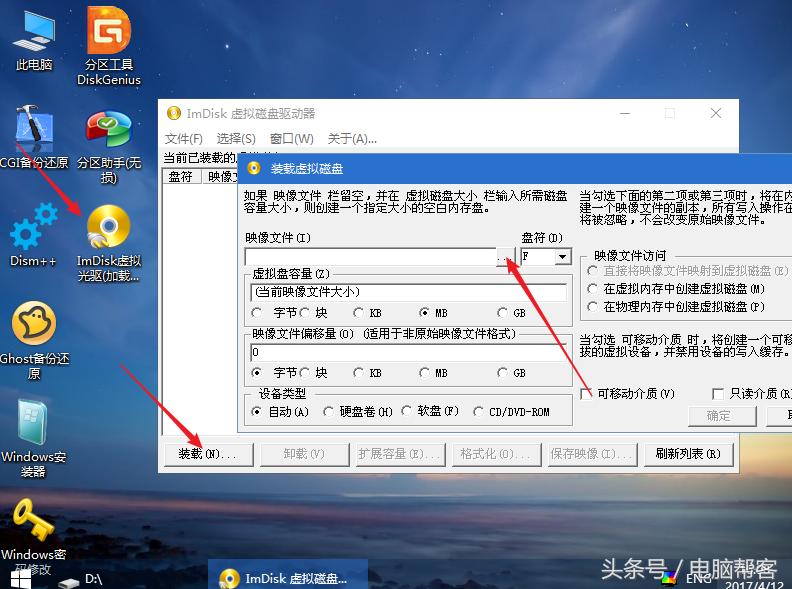Screen dimensions: 792x589
Task: Open the Ghost备份还原 desktop icon
Action: (x=33, y=339)
